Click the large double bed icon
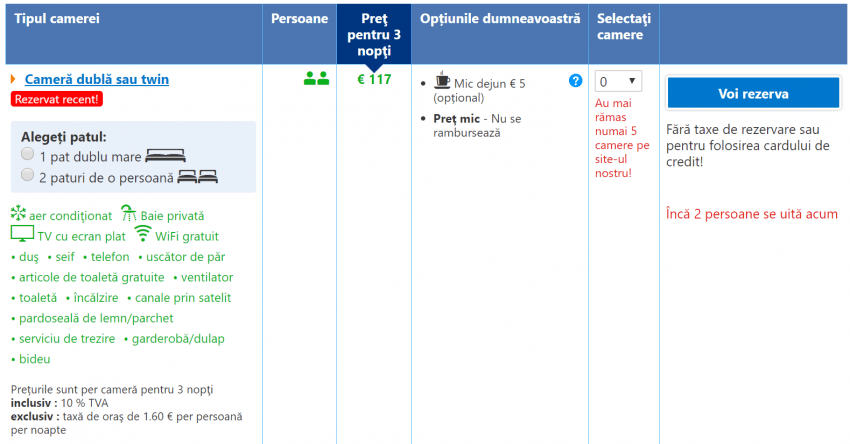This screenshot has height=444, width=850. 165,156
